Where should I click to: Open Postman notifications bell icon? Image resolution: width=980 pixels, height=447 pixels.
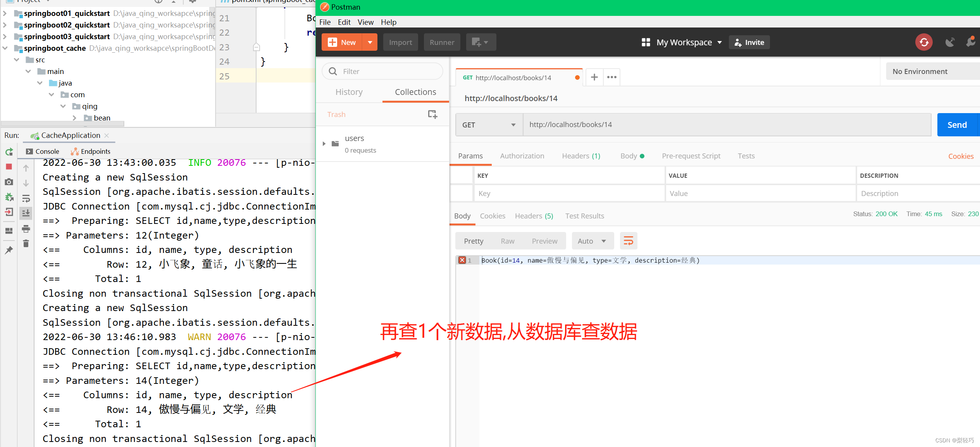click(x=971, y=42)
